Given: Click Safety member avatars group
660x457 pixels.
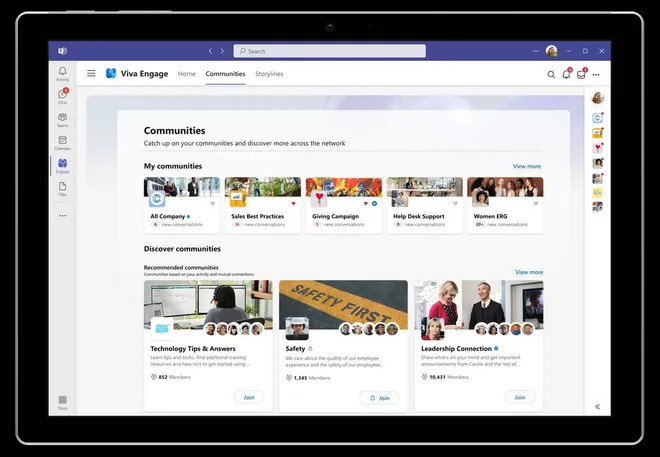Looking at the screenshot, I should point(369,329).
